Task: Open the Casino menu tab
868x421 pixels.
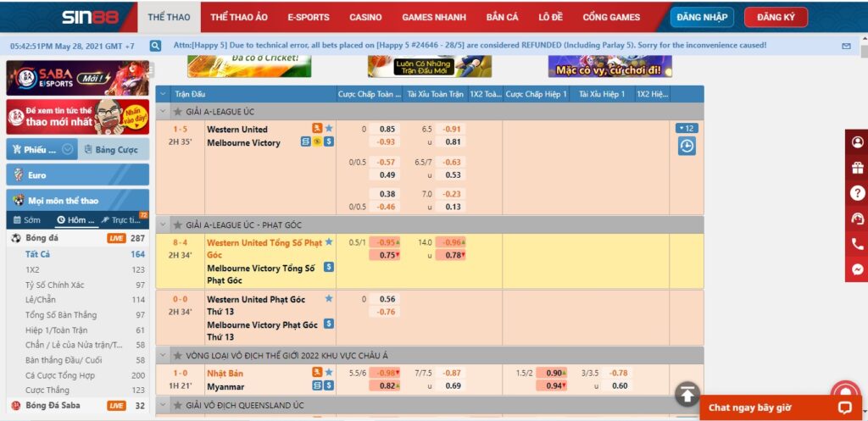Action: pyautogui.click(x=365, y=17)
